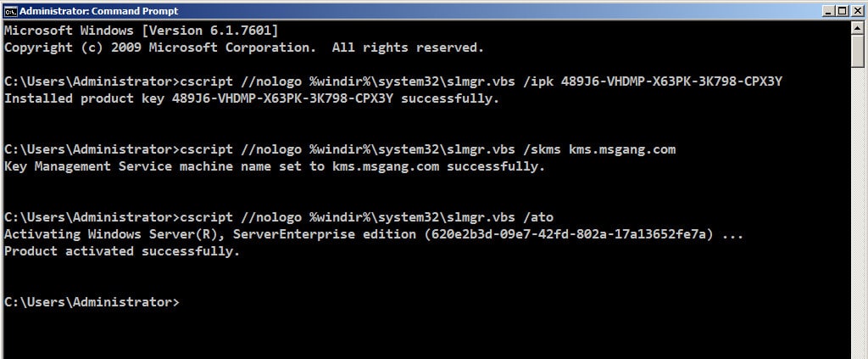Image resolution: width=868 pixels, height=359 pixels.
Task: Click the last empty C:\Users\Administrator> prompt
Action: pyautogui.click(x=92, y=302)
